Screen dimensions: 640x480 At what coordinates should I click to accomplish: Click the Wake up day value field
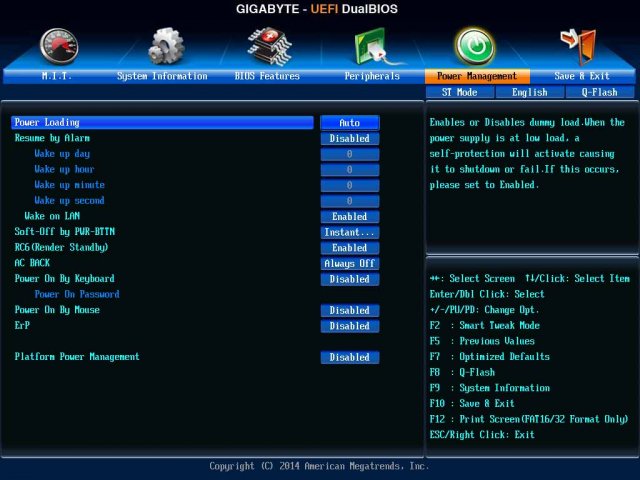click(350, 154)
